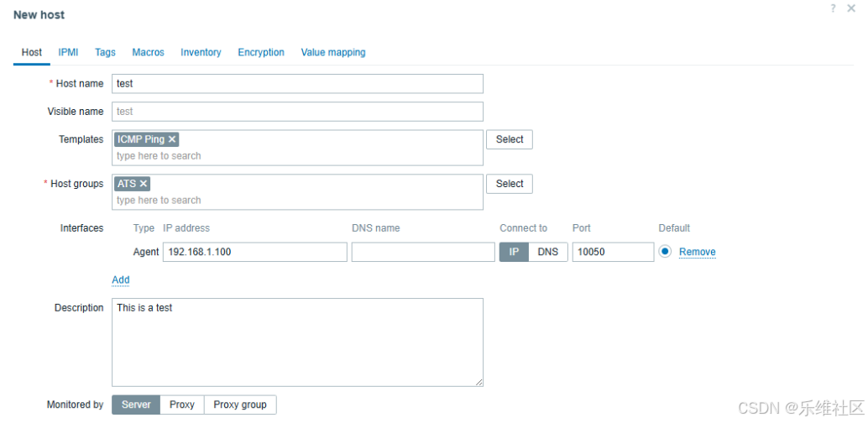Click the empty DNS name field
Image resolution: width=868 pixels, height=423 pixels.
pos(423,252)
